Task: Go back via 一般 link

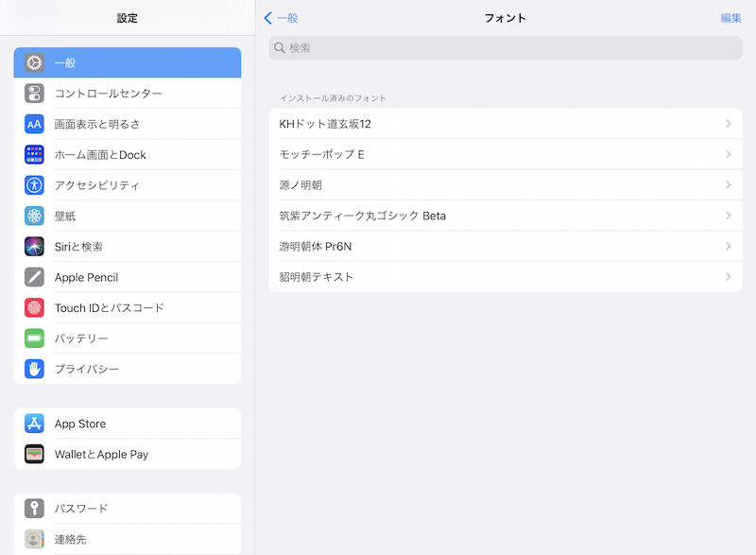Action: (287, 18)
